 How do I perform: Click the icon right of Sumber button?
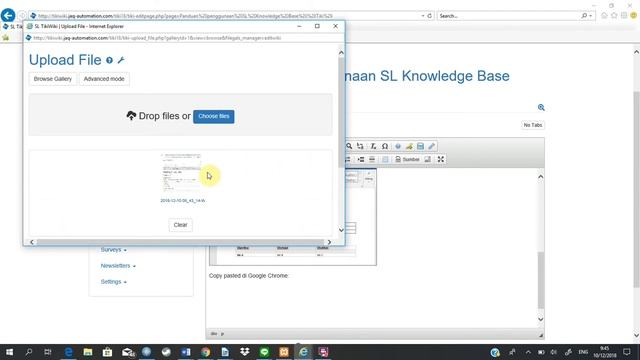click(427, 159)
